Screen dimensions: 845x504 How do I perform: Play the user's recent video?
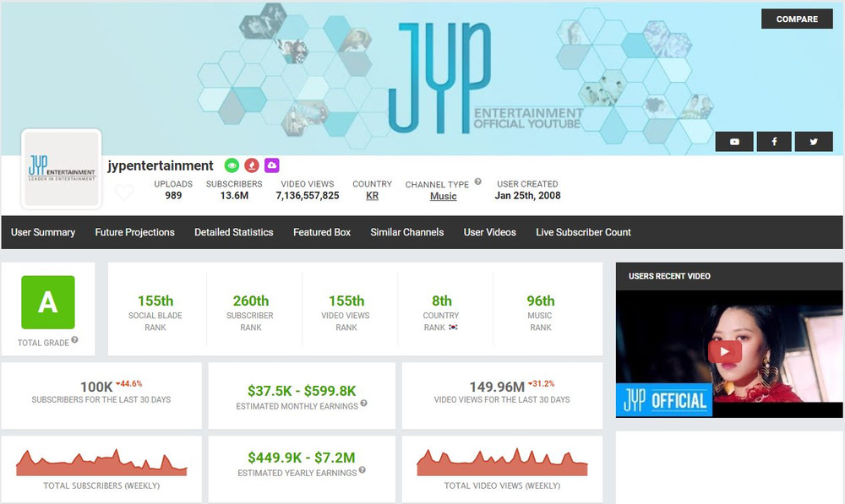click(725, 352)
